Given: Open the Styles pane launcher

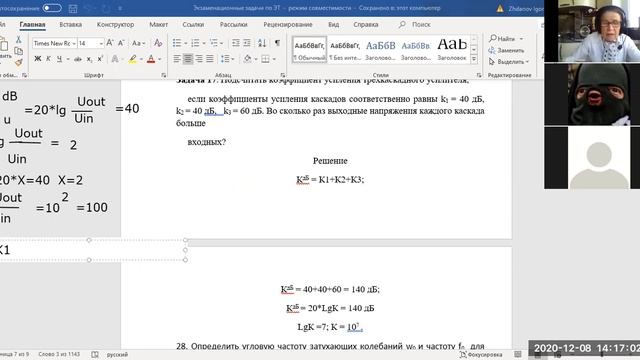Looking at the screenshot, I should tap(479, 75).
